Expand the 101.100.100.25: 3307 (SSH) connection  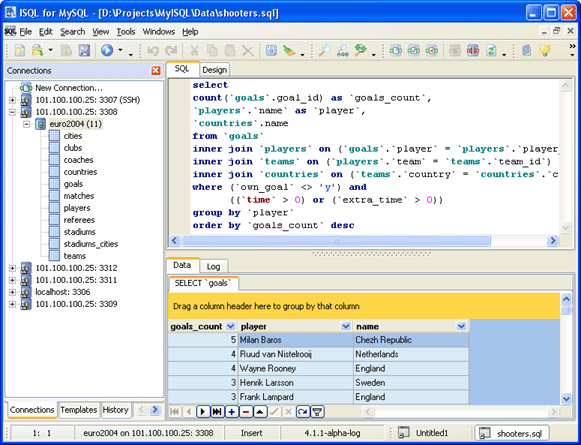pos(12,100)
